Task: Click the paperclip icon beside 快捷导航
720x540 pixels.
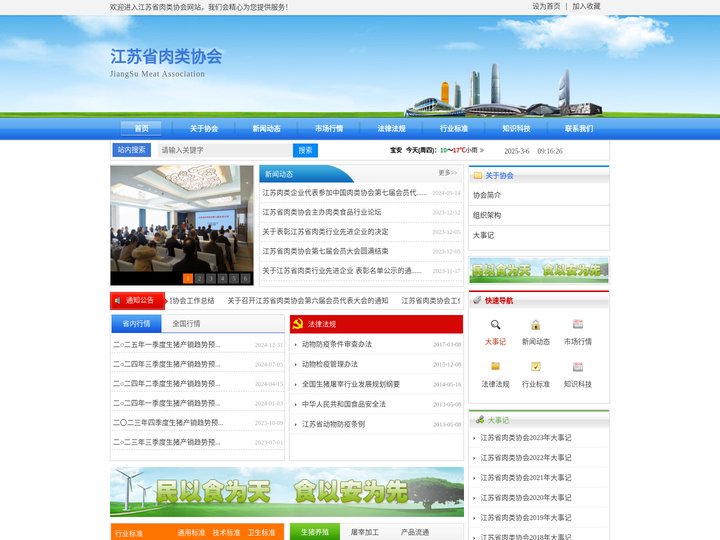Action: point(478,300)
